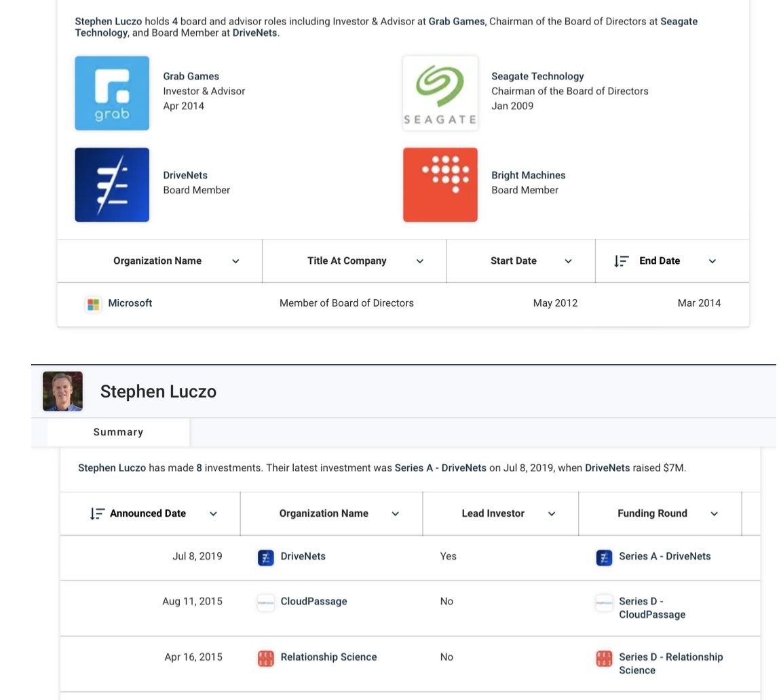Expand the Start Date column dropdown

coord(568,261)
